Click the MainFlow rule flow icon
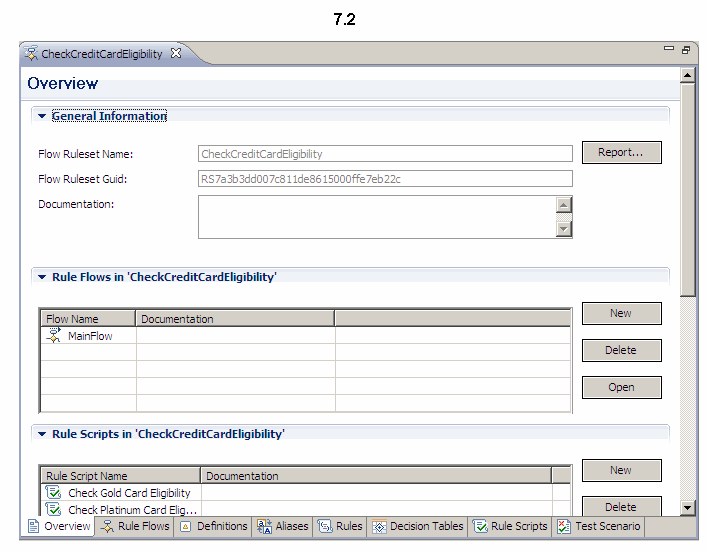The image size is (707, 551). click(54, 336)
